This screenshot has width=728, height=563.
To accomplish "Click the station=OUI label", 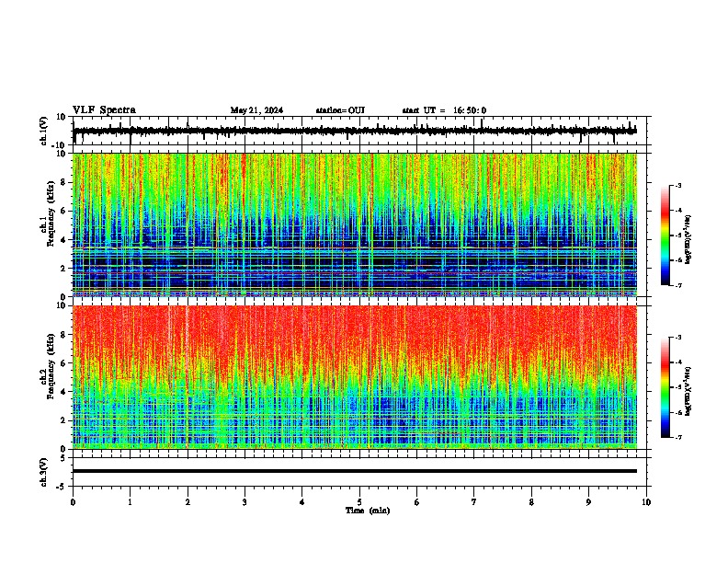I will [x=340, y=110].
